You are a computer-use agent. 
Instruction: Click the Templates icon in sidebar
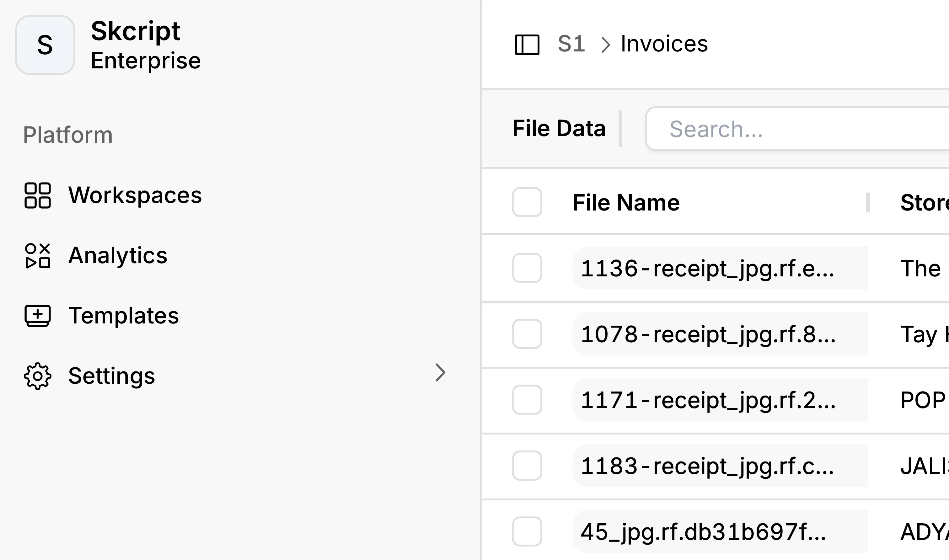click(37, 316)
